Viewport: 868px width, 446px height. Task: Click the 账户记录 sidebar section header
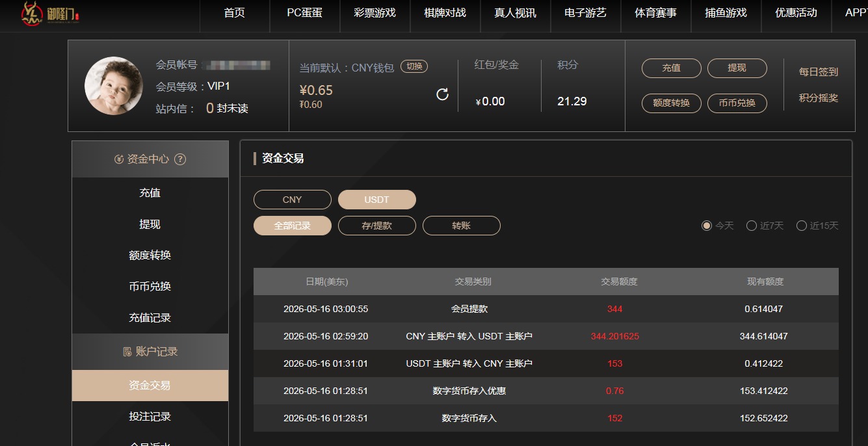(x=150, y=352)
